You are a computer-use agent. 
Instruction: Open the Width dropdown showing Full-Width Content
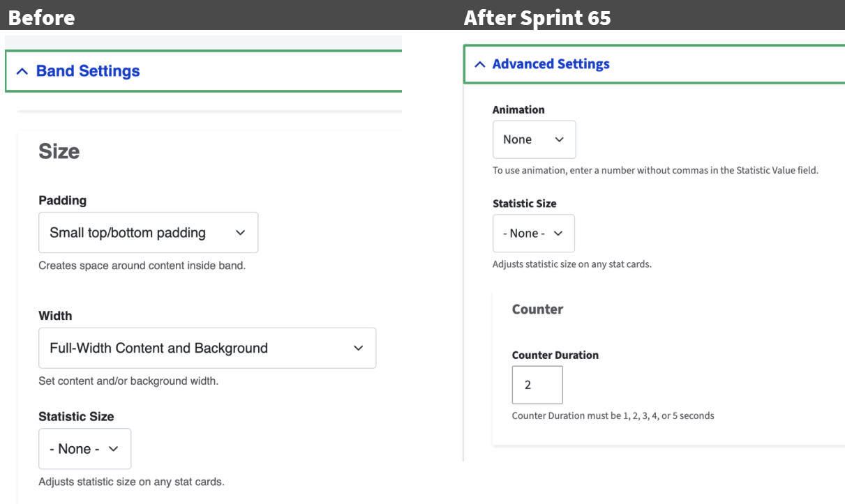tap(207, 348)
